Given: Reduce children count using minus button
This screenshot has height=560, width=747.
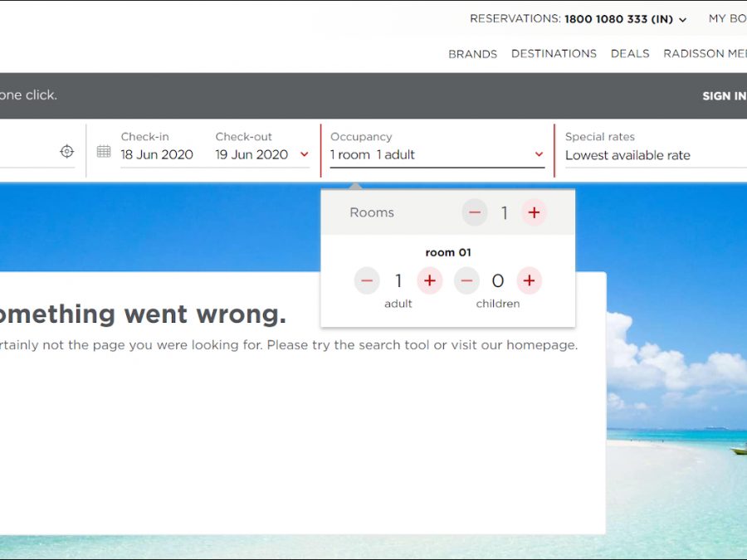Looking at the screenshot, I should 466,281.
